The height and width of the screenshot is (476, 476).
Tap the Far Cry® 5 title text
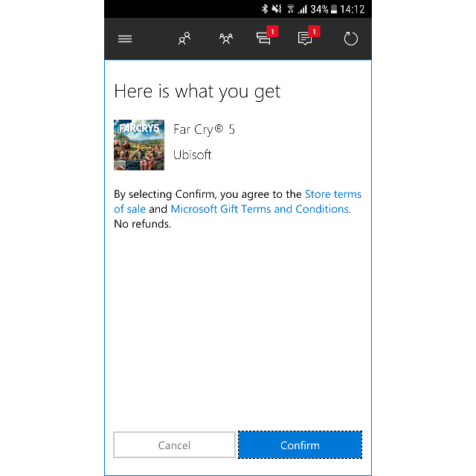pos(204,129)
